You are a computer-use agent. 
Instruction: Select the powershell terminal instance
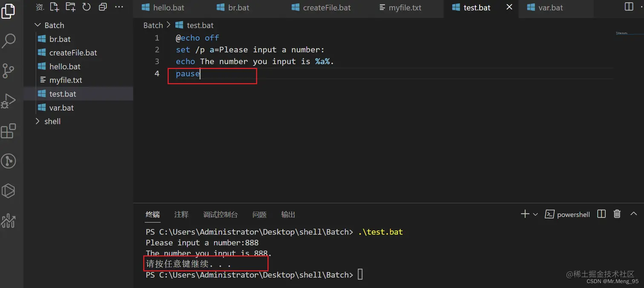point(568,214)
